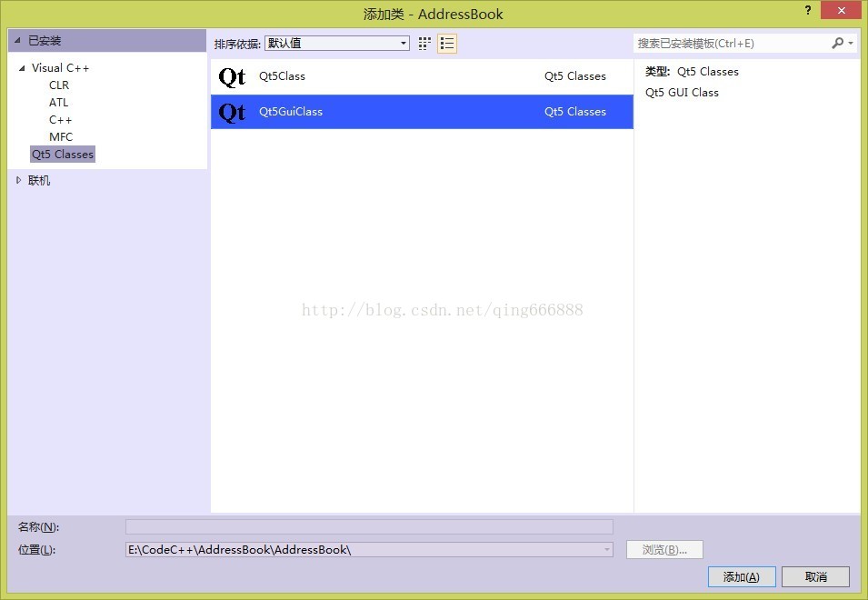Focus the 名称 name input field

[369, 526]
